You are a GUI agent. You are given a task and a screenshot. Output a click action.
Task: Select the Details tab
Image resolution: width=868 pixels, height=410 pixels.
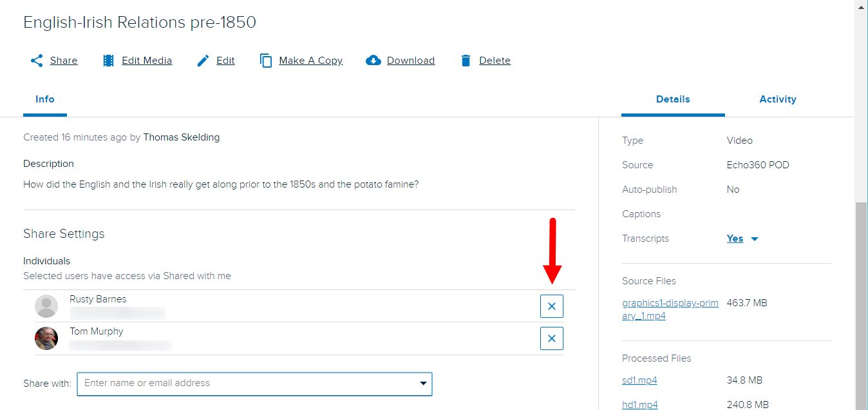[x=673, y=99]
